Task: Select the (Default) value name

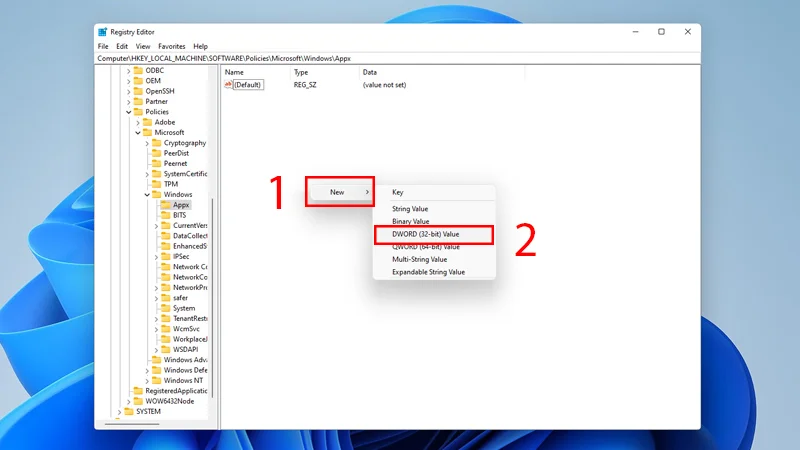Action: pyautogui.click(x=248, y=85)
